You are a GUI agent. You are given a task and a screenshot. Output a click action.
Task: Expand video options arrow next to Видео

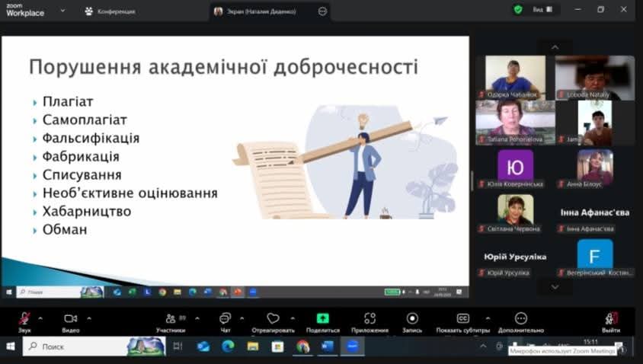(89, 318)
